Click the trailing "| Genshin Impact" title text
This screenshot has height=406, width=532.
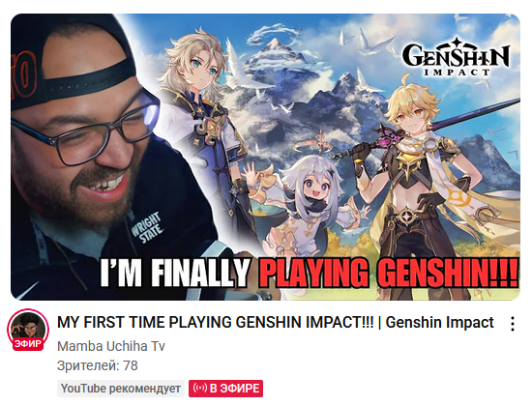click(x=435, y=322)
